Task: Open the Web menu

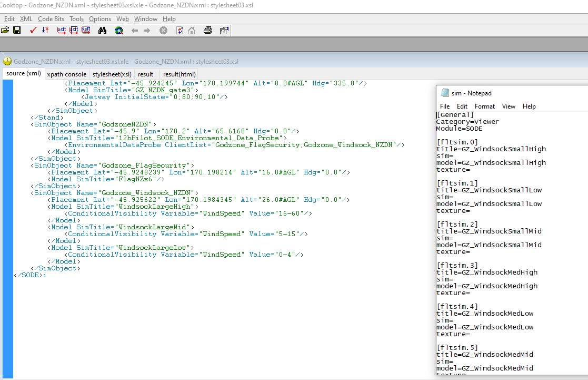Action: [123, 19]
